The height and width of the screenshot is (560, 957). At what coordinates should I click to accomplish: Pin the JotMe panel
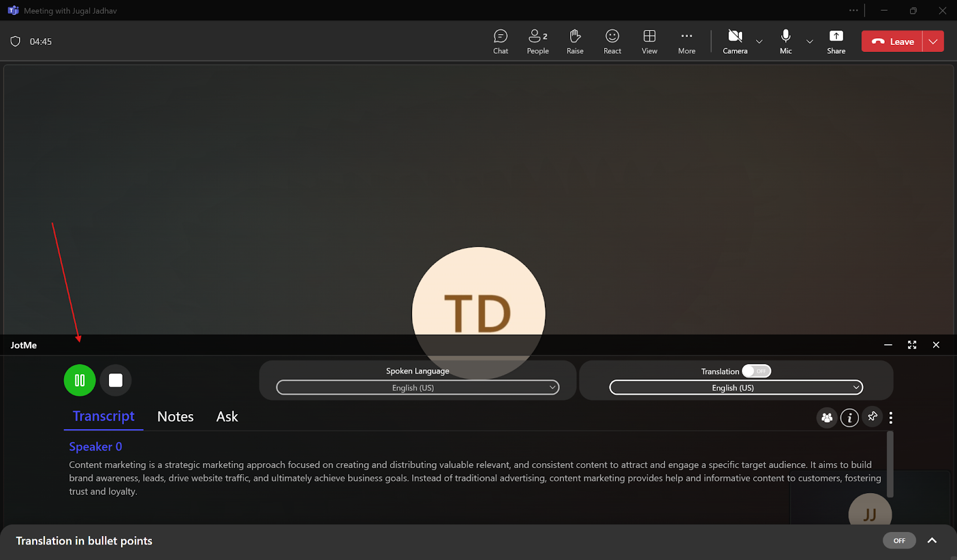(873, 417)
